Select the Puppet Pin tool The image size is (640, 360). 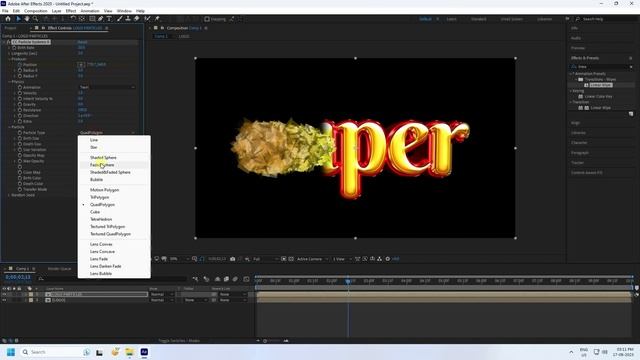(x=157, y=19)
